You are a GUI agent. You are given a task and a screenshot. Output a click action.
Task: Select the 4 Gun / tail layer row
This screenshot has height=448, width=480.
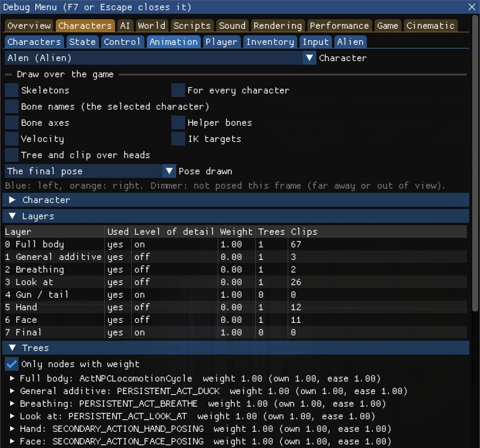click(236, 295)
